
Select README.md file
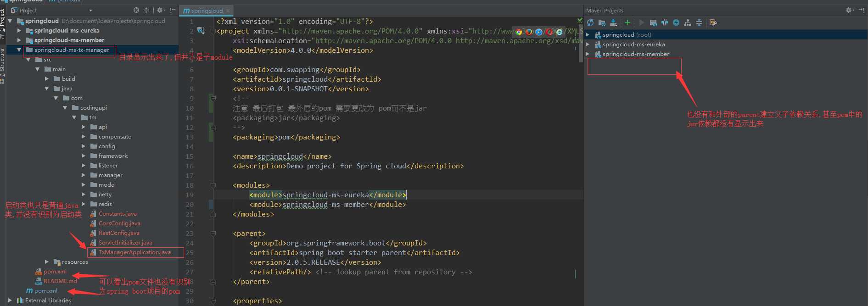coord(60,281)
